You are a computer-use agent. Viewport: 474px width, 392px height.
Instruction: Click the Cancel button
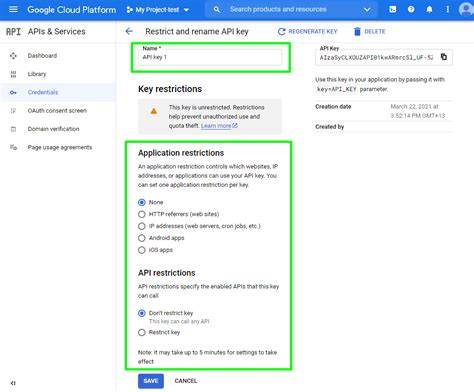[x=186, y=381]
